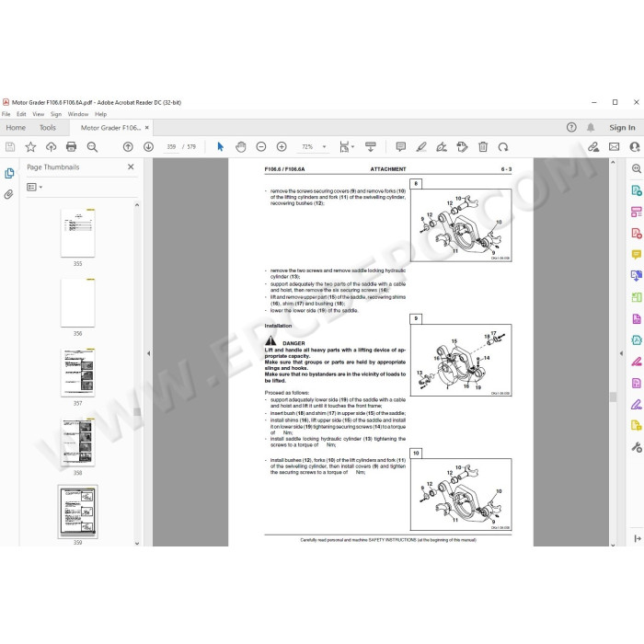Viewport: 644px width, 644px height.
Task: Expand the zoom level dropdown arrow
Action: (325, 146)
